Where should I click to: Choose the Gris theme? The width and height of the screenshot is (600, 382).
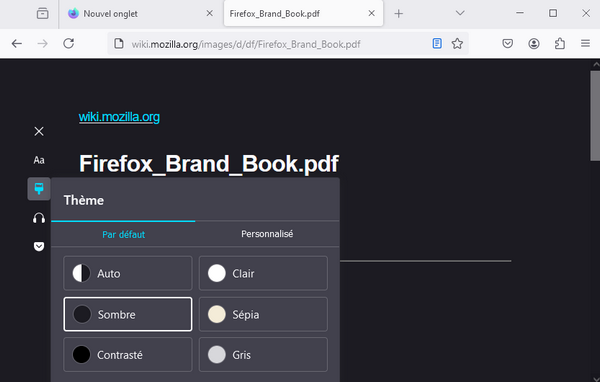click(263, 355)
